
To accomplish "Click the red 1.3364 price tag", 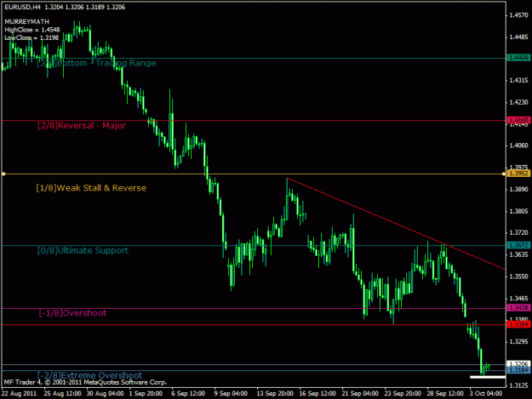I will coord(518,324).
